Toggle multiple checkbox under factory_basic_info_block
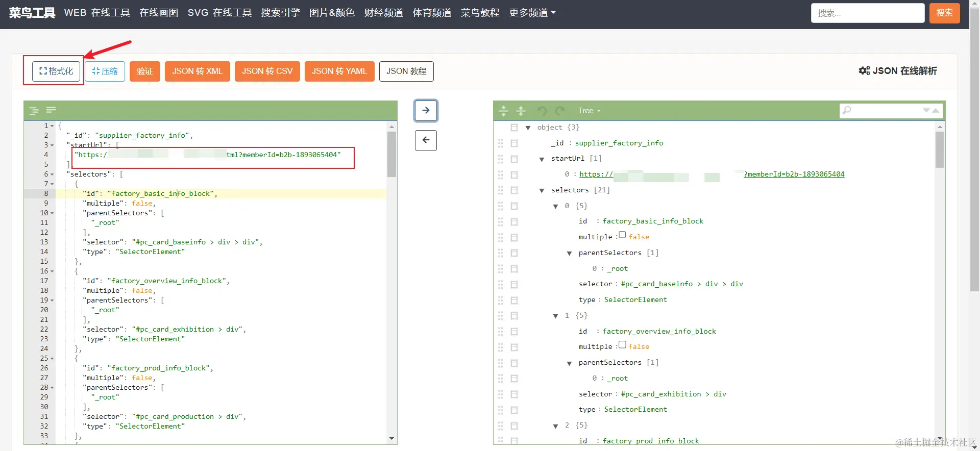Screen dimensions: 980x451 [x=622, y=235]
